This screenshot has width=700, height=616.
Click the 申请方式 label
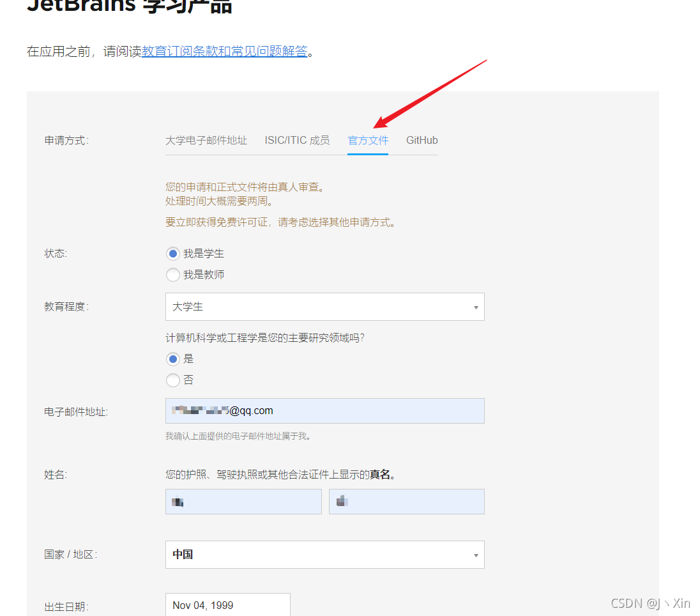[x=66, y=141]
